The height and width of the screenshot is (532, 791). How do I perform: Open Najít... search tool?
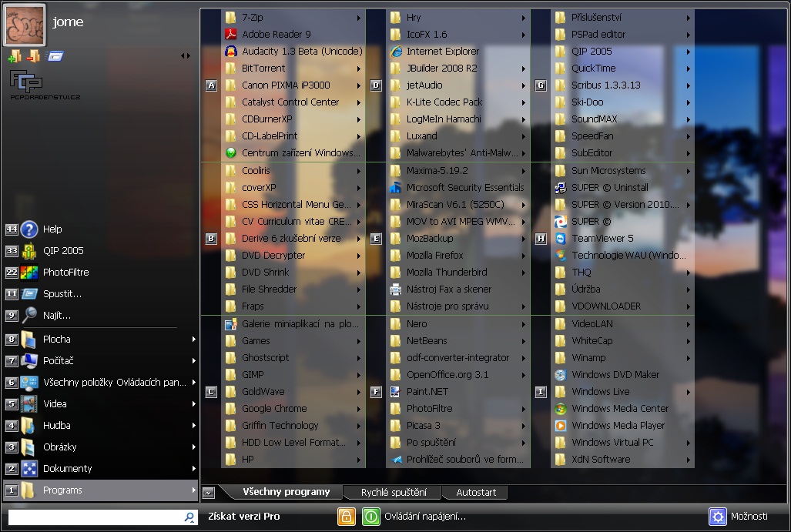(100, 316)
